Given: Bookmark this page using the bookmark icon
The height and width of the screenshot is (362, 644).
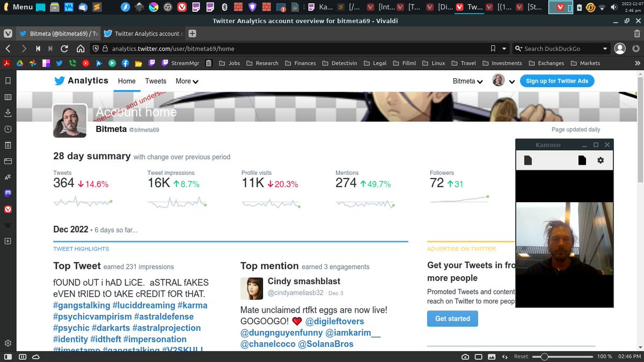Looking at the screenshot, I should (493, 48).
